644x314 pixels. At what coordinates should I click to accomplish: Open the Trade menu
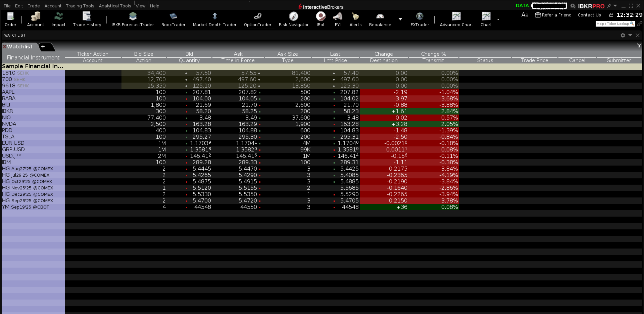[x=34, y=6]
